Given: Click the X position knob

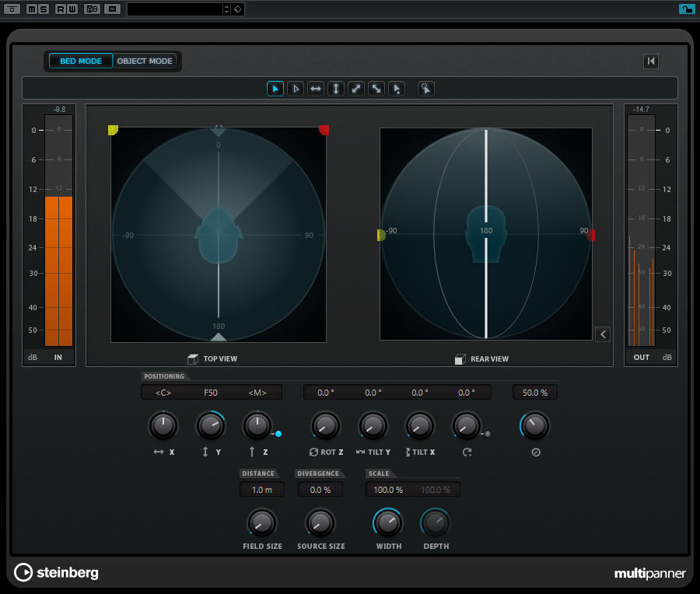Looking at the screenshot, I should [163, 426].
